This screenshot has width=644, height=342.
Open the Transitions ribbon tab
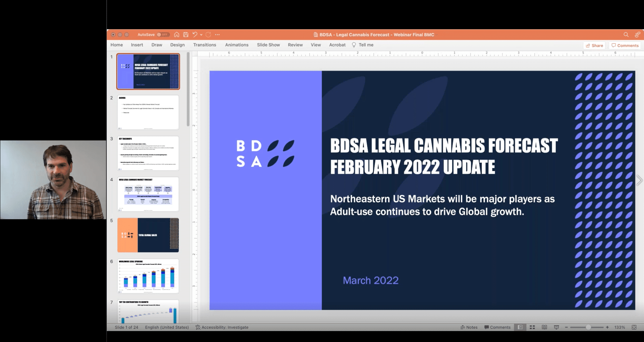pos(204,45)
